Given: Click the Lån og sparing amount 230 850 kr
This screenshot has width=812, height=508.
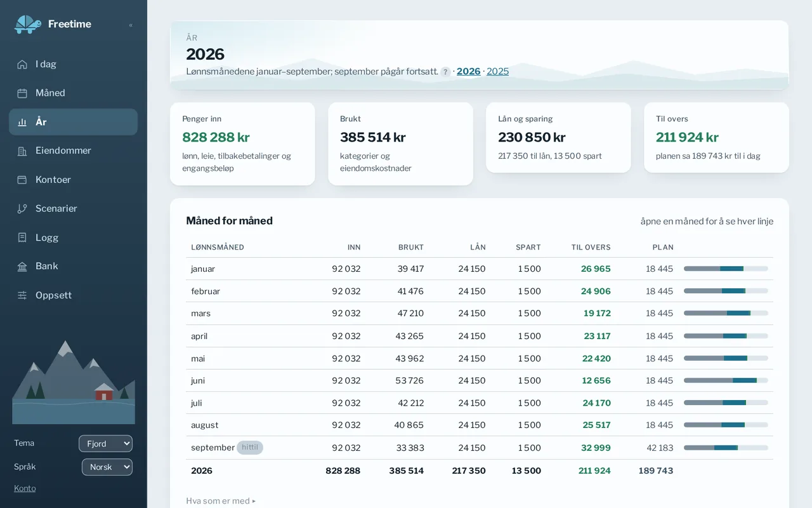Looking at the screenshot, I should 532,137.
